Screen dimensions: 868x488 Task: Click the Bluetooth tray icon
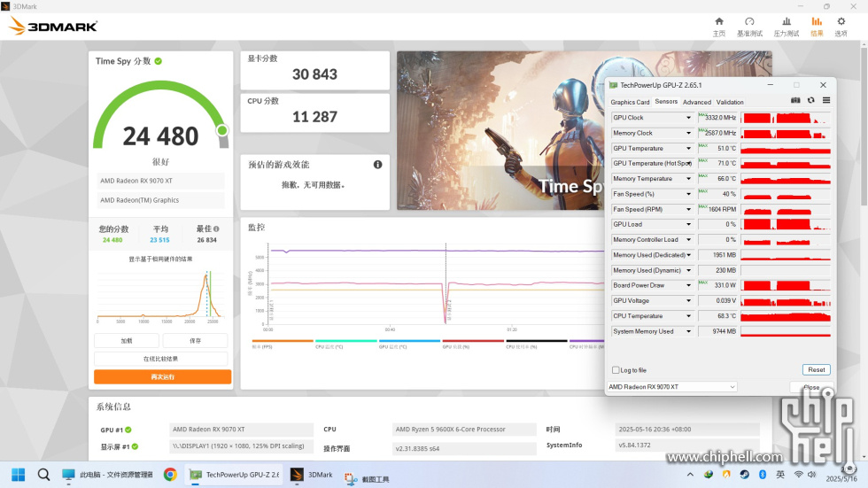click(x=763, y=475)
